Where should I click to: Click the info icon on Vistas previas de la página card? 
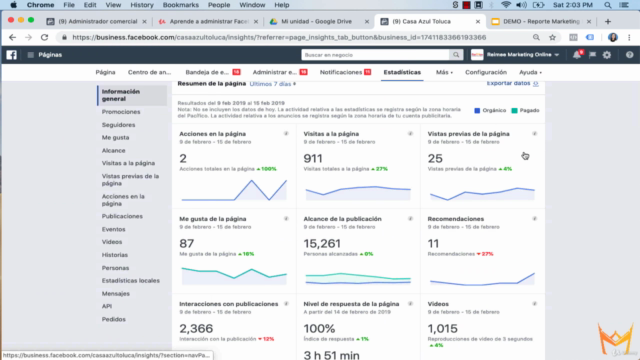click(x=534, y=133)
